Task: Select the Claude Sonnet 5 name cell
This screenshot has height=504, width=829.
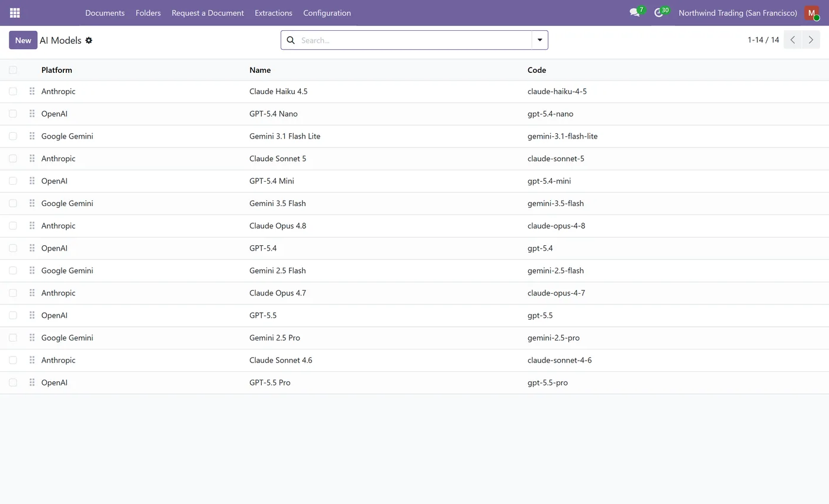Action: tap(278, 159)
